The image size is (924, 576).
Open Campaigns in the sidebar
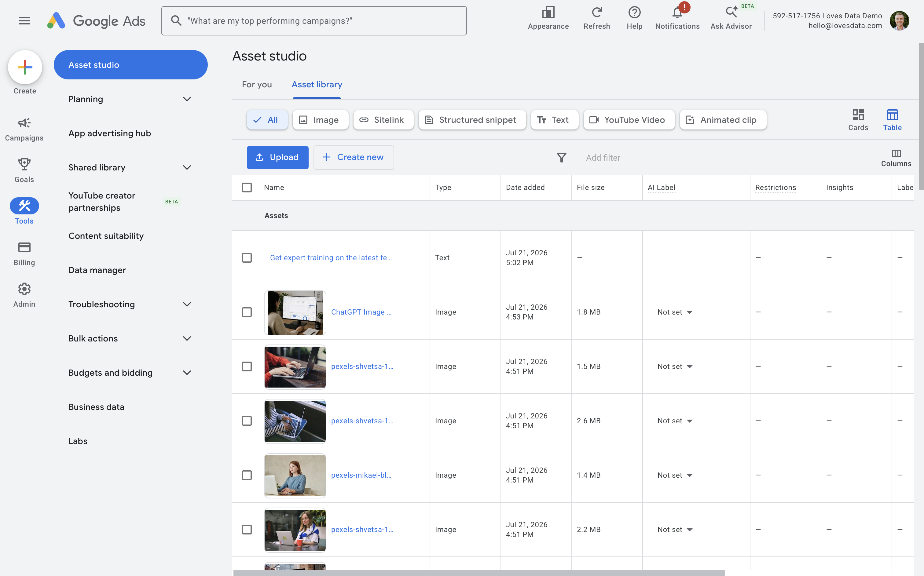pyautogui.click(x=24, y=129)
